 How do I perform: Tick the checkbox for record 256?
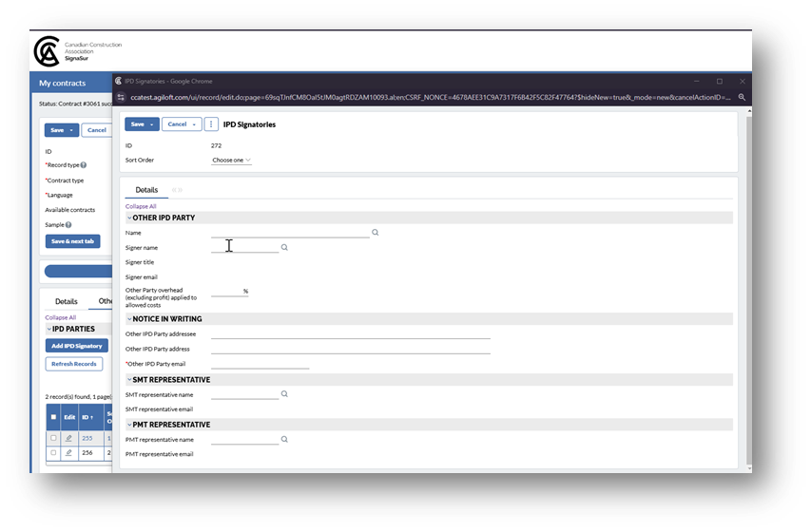(53, 453)
